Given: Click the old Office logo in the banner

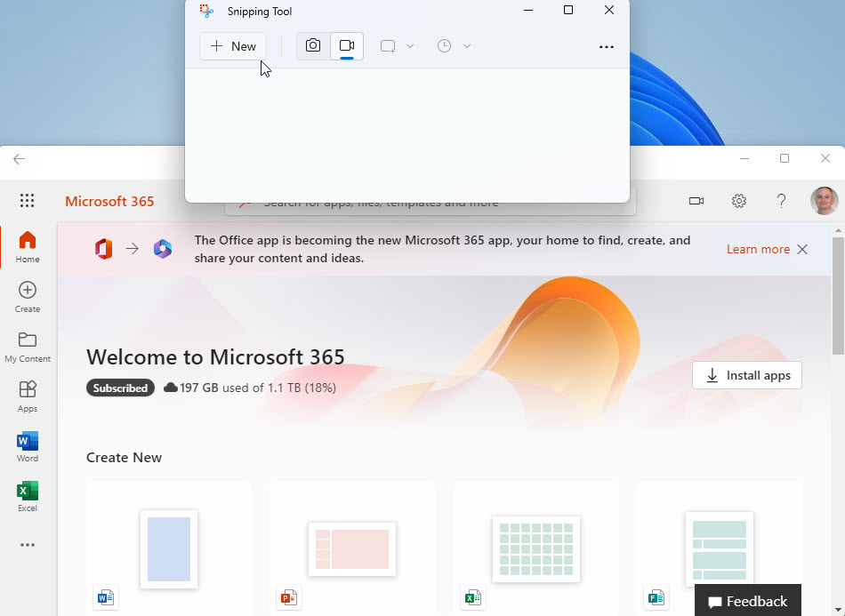Looking at the screenshot, I should (103, 249).
